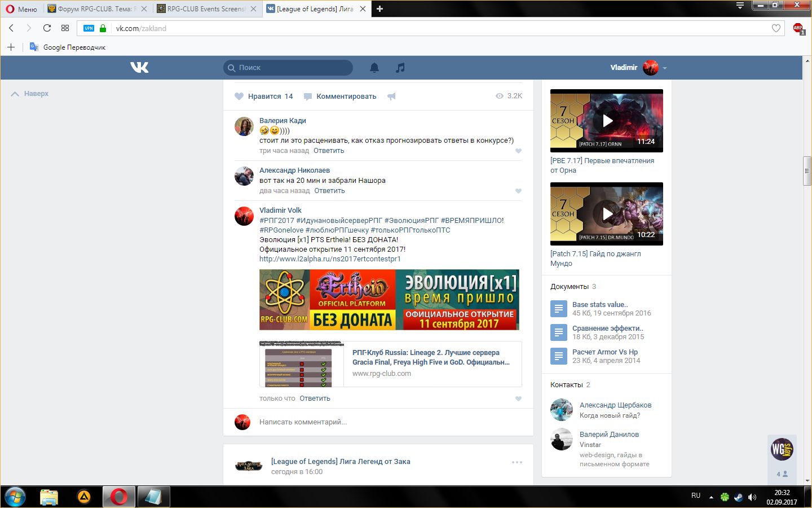Viewport: 812px width, 508px height.
Task: Open the Сравнение эффекти document icon
Action: 558,332
